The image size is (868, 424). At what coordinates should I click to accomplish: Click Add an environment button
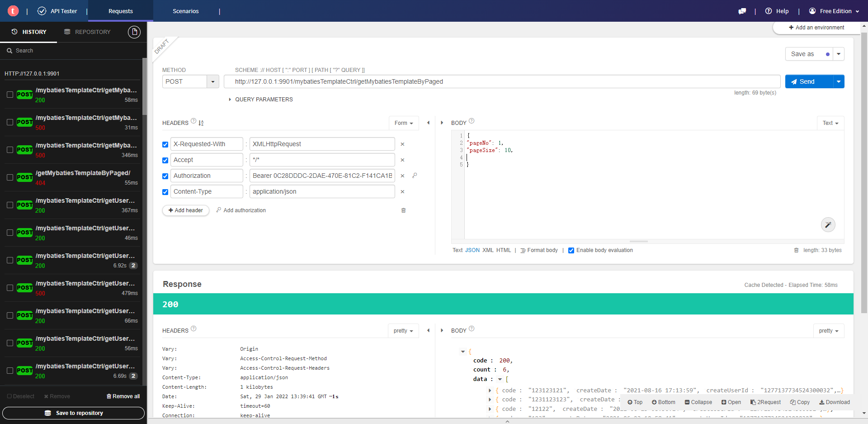[816, 28]
